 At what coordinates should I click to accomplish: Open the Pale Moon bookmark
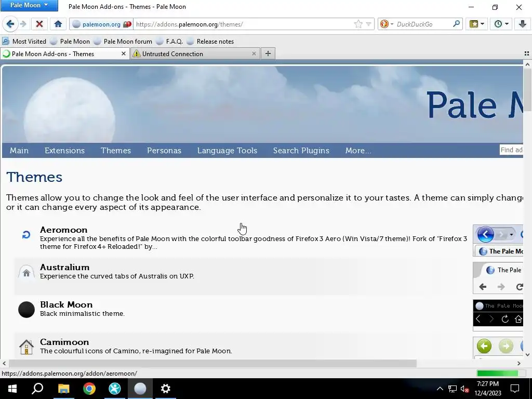pos(70,42)
